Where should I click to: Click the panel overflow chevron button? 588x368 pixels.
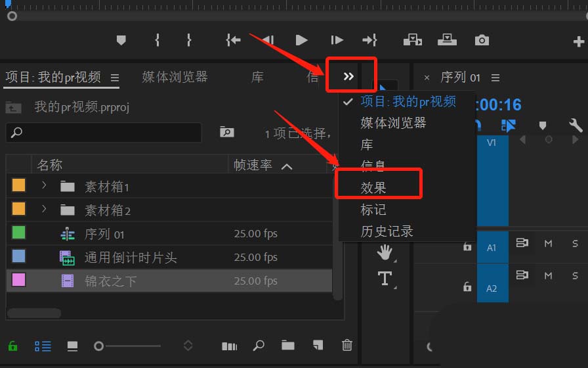(348, 77)
